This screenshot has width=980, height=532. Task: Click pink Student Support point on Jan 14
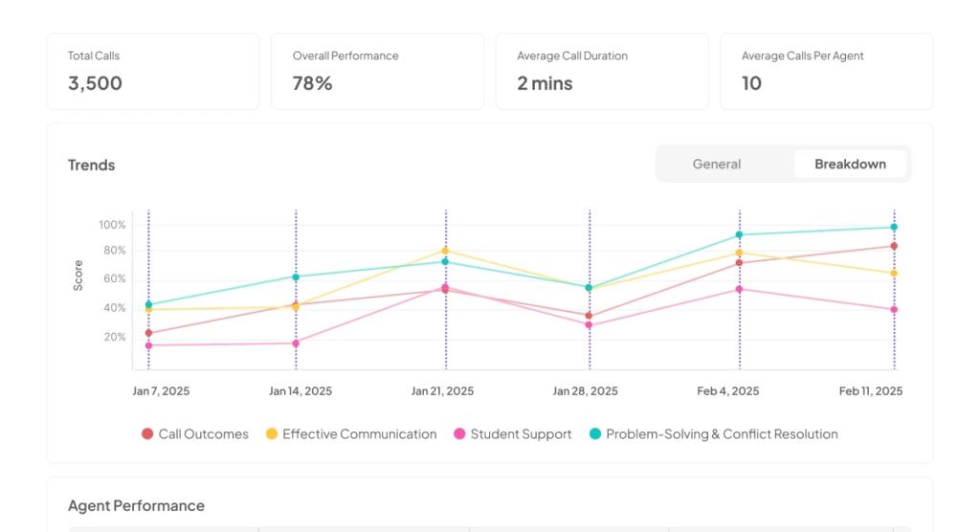pyautogui.click(x=296, y=344)
